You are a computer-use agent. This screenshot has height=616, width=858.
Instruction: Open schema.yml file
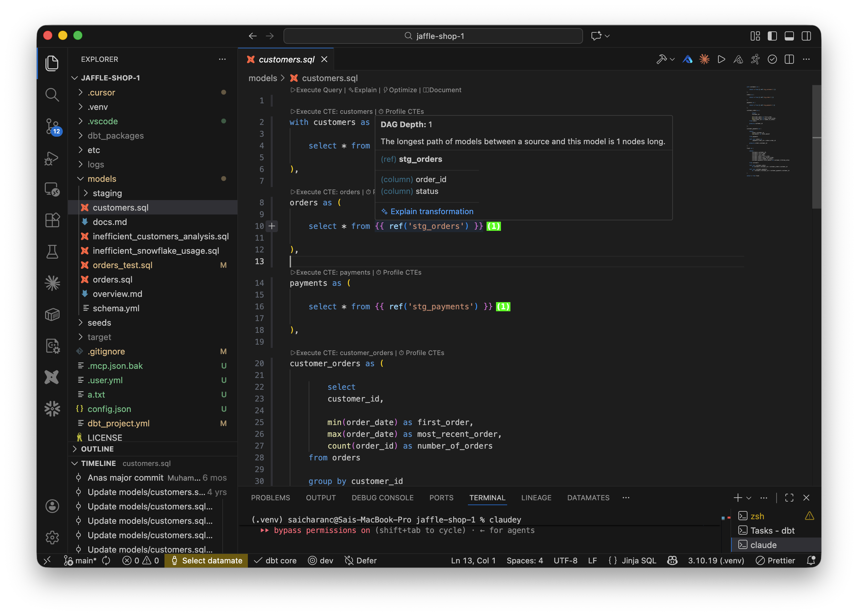[x=153, y=308]
